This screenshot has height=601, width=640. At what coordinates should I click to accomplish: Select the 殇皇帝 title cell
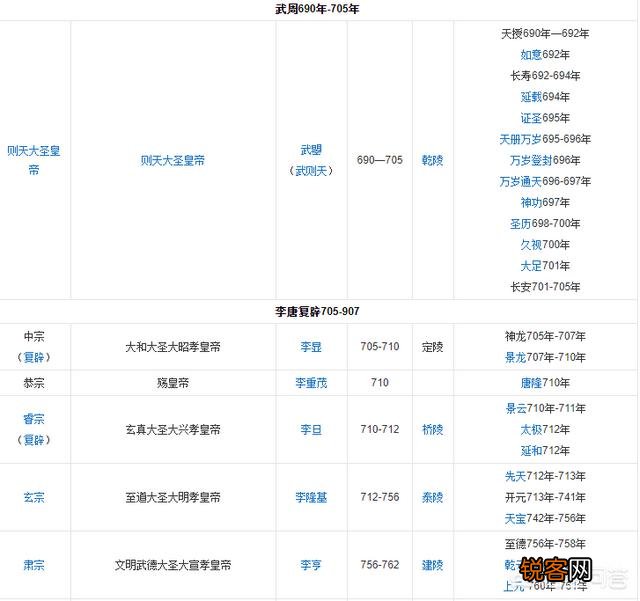click(173, 383)
